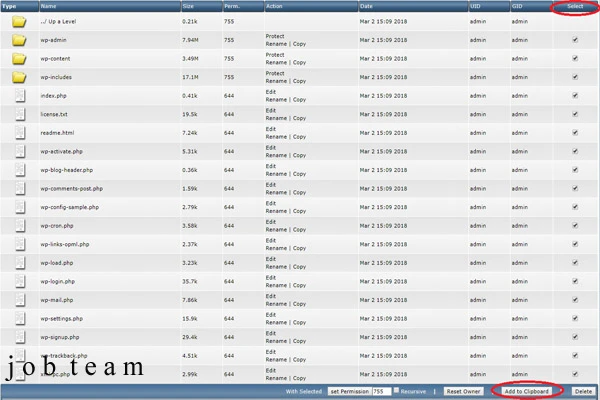This screenshot has height=400, width=600.
Task: Click the permission value field showing 755
Action: [380, 390]
